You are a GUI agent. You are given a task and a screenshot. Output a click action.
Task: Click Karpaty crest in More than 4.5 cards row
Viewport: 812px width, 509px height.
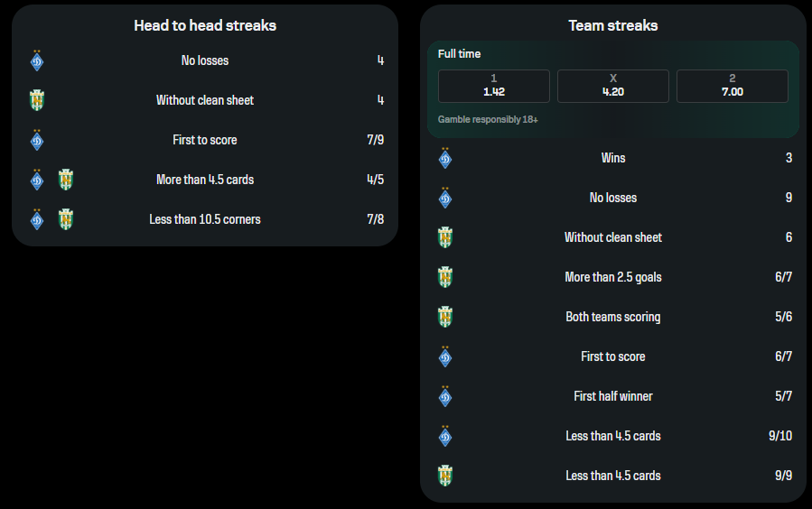[66, 180]
